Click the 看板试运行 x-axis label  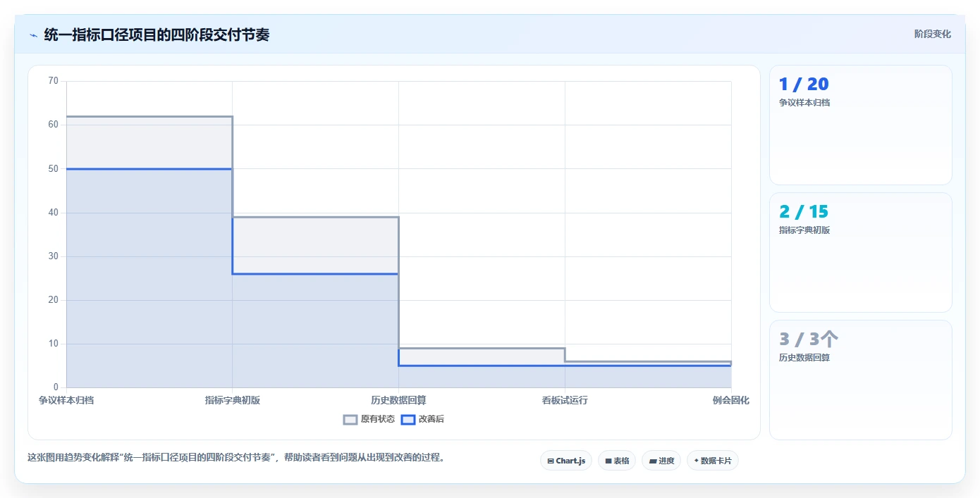point(565,400)
